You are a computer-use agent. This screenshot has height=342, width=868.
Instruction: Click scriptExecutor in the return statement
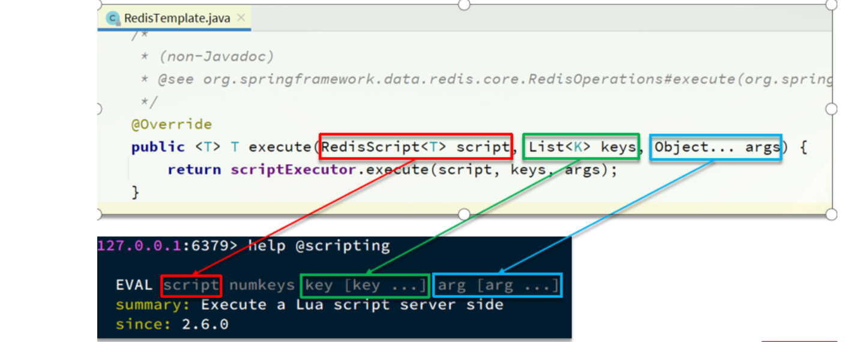pyautogui.click(x=294, y=169)
